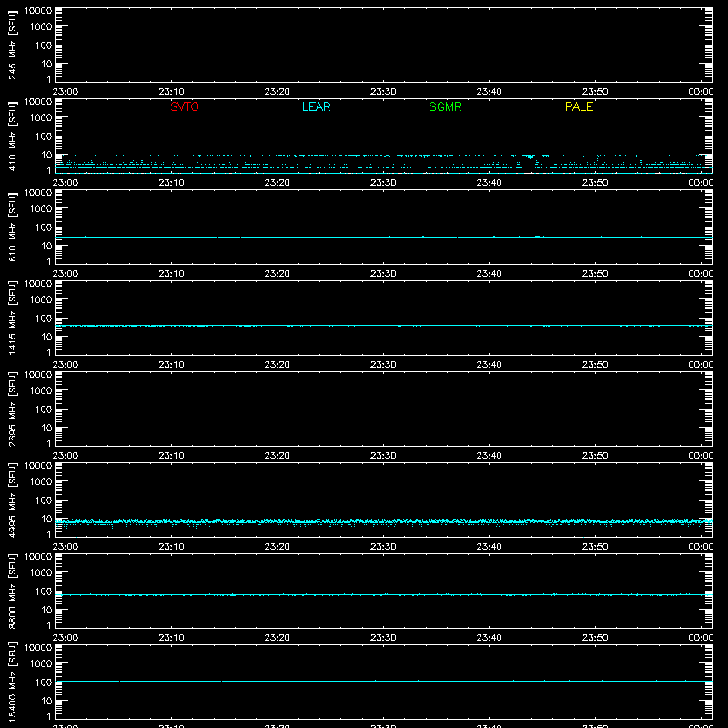
Task: Click the 15400 MHz cyan flux trace
Action: tap(383, 682)
